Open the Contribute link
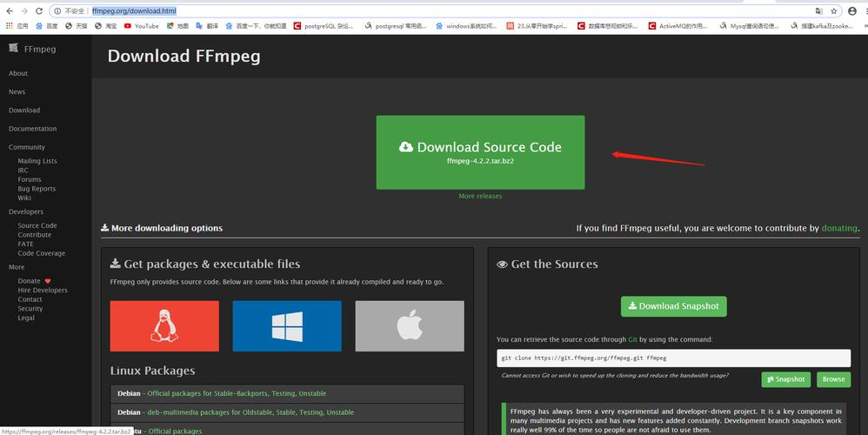 34,235
